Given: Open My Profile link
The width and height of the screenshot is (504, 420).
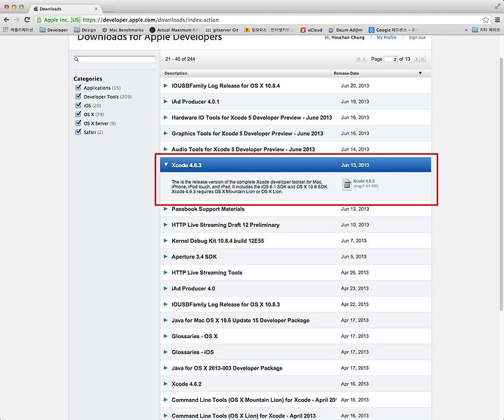Looking at the screenshot, I should [386, 38].
